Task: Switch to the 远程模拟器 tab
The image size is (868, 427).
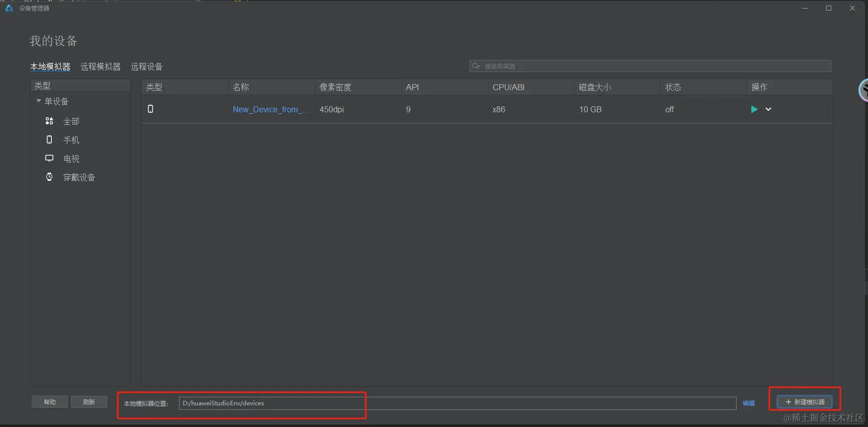Action: (x=101, y=66)
